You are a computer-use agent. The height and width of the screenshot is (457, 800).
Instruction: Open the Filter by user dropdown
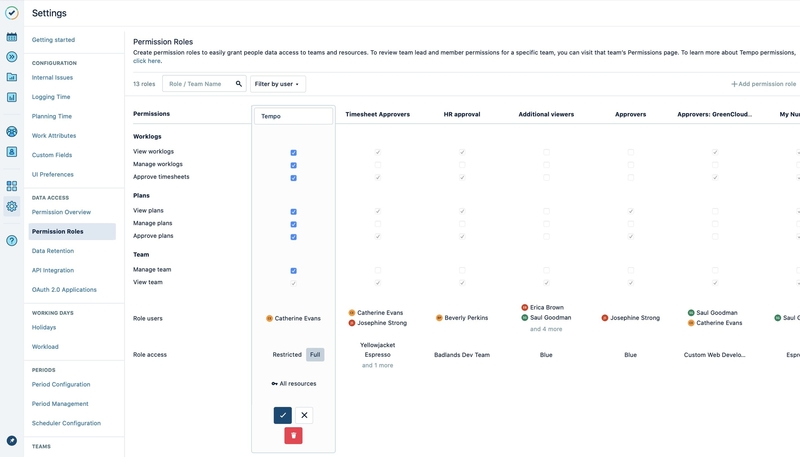click(277, 84)
